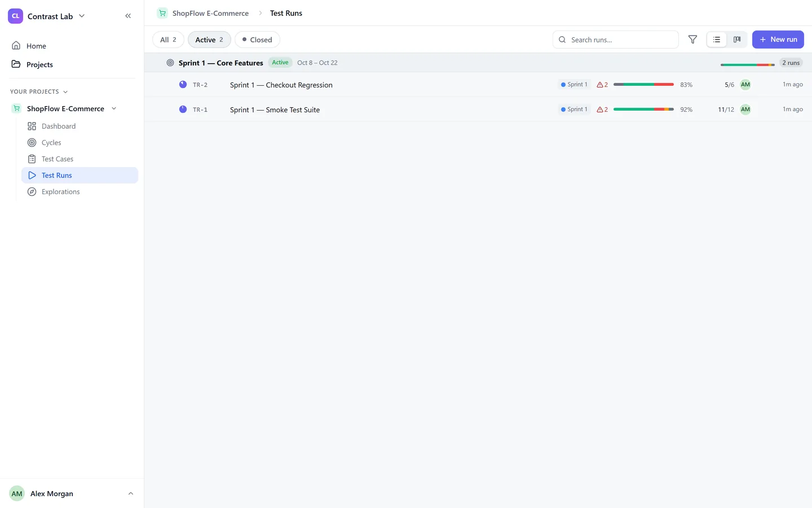This screenshot has height=508, width=812.
Task: Click the 92% completion value
Action: point(686,110)
